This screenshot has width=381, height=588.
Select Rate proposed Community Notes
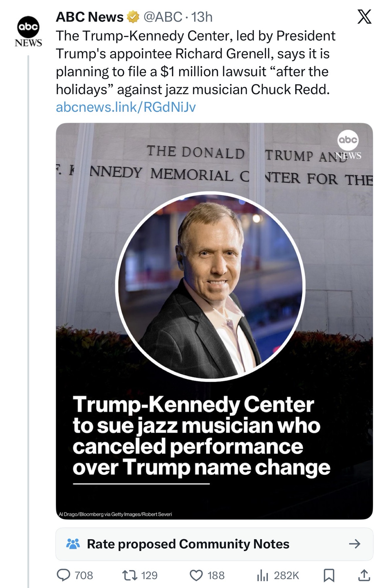click(188, 544)
